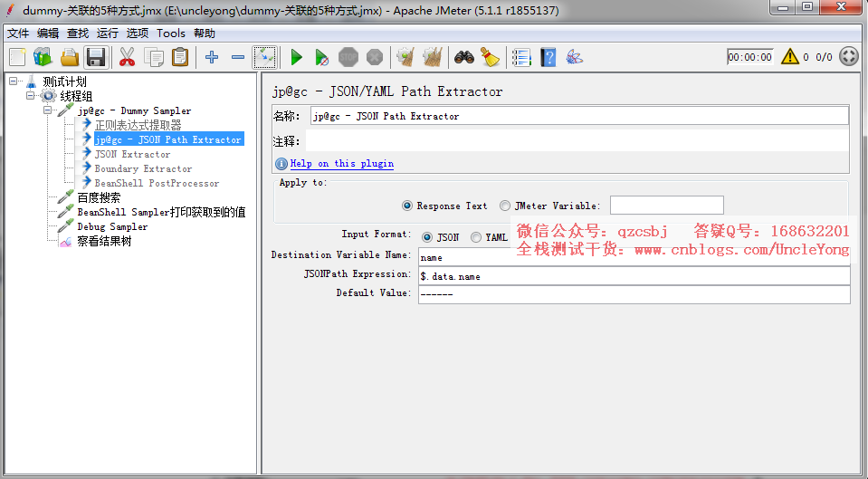Click the thread status circle icon

(849, 56)
